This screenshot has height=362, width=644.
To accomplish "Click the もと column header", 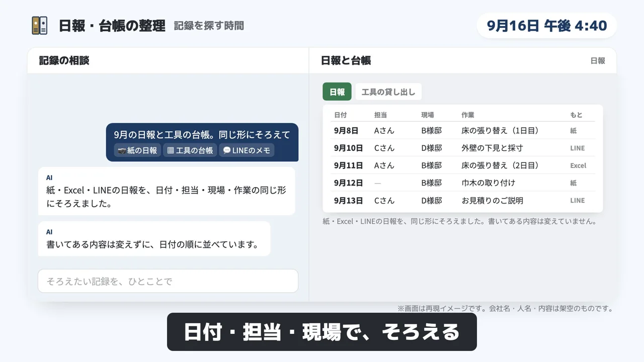I will click(576, 115).
